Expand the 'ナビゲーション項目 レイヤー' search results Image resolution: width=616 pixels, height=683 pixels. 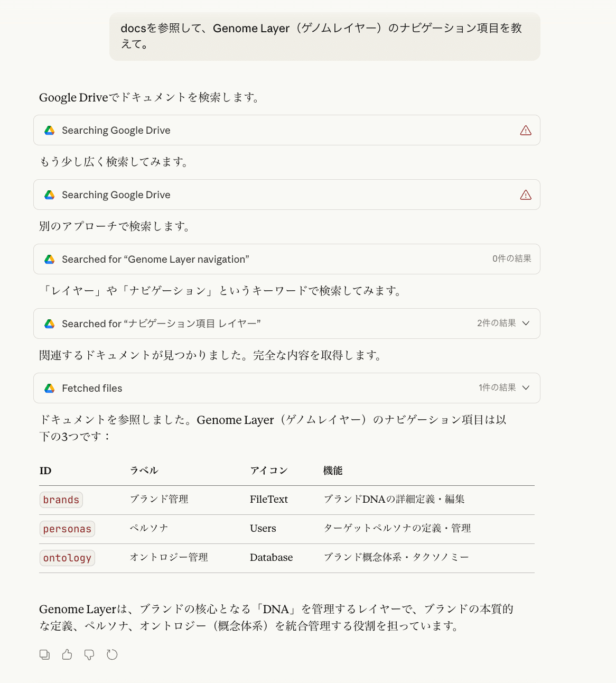(526, 324)
